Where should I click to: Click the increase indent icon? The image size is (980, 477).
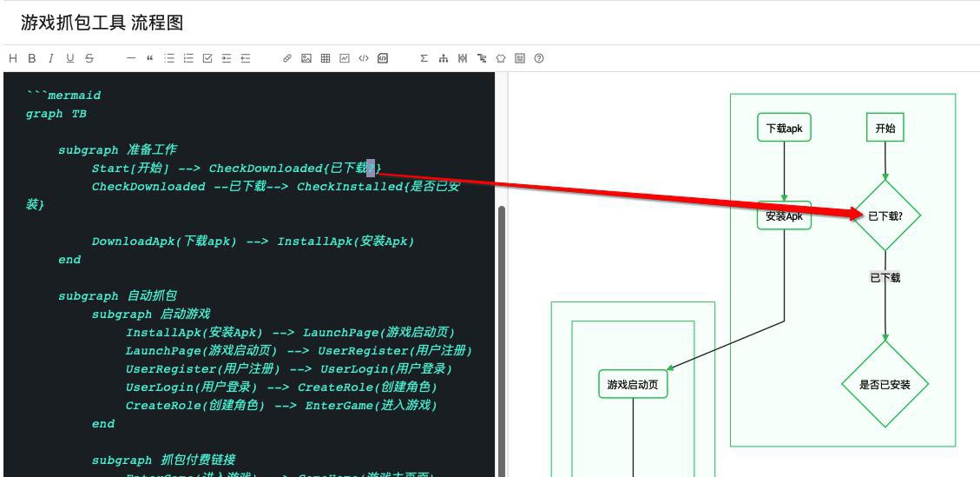[227, 58]
